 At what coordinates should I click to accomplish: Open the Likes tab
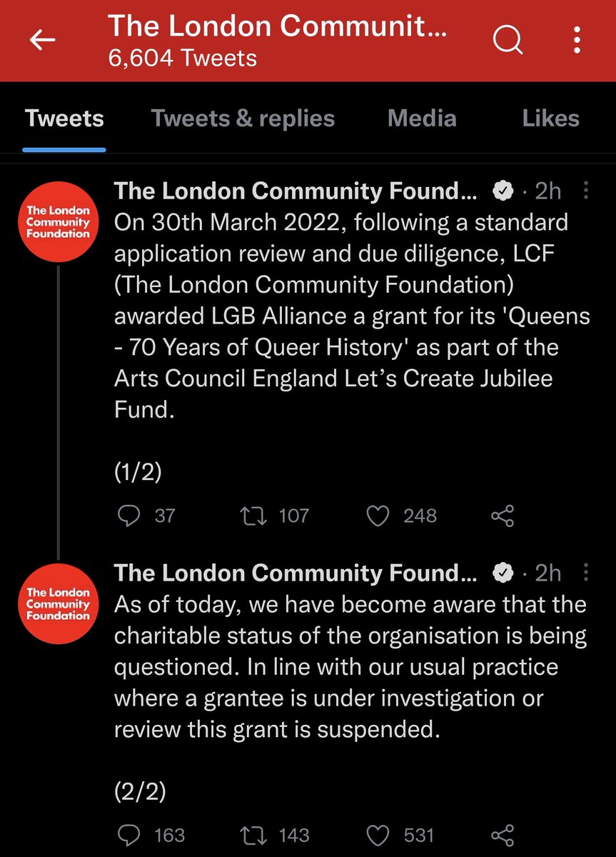(550, 119)
